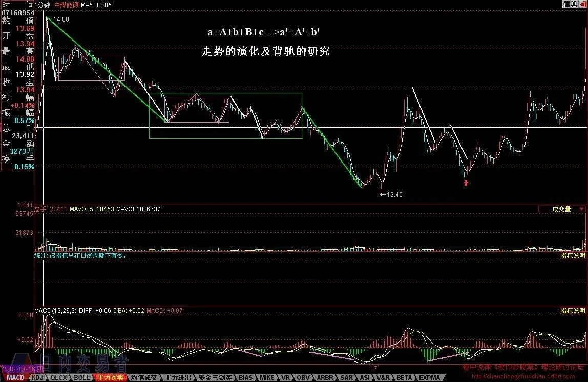Click the 14.08 high price marker
588x382 pixels.
pos(61,19)
